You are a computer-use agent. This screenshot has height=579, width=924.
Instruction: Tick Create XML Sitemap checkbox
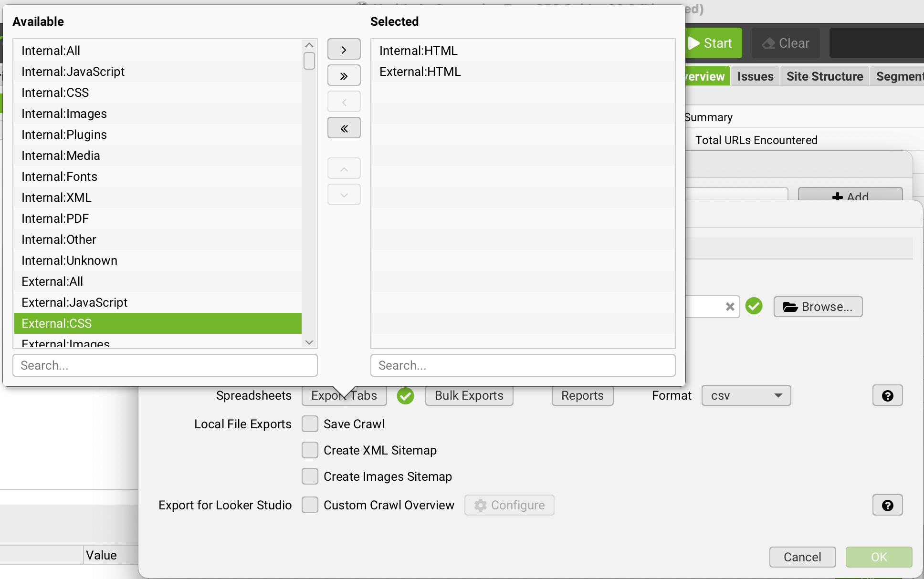coord(310,450)
